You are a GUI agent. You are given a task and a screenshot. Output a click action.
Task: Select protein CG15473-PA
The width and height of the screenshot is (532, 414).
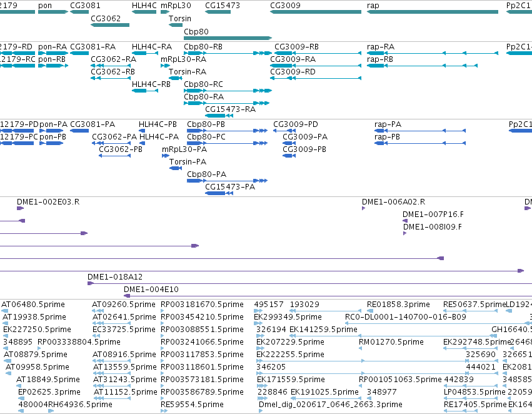229,187
